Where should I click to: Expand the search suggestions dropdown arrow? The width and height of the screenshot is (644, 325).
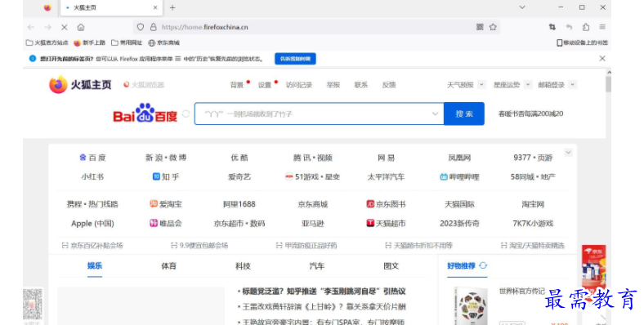pos(435,114)
